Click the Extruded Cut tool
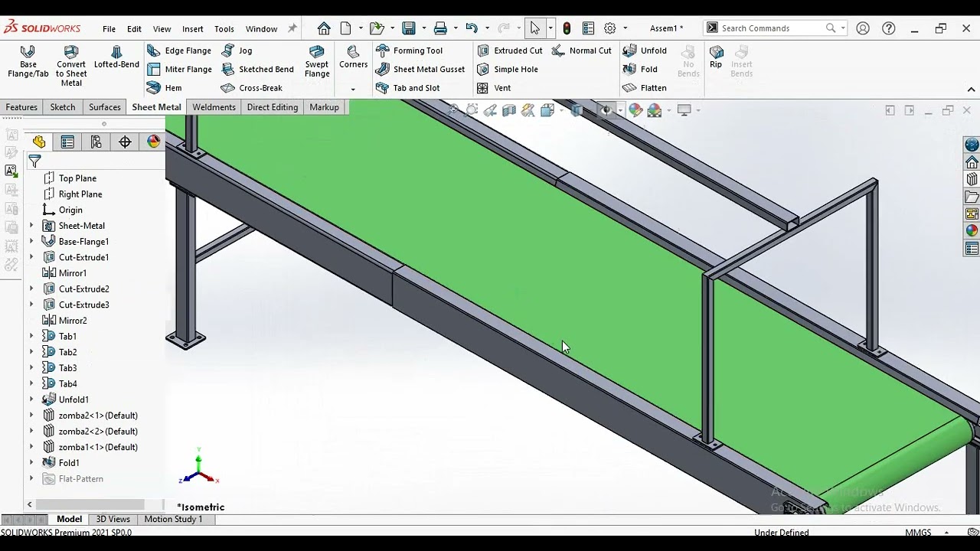980x551 pixels. point(510,51)
